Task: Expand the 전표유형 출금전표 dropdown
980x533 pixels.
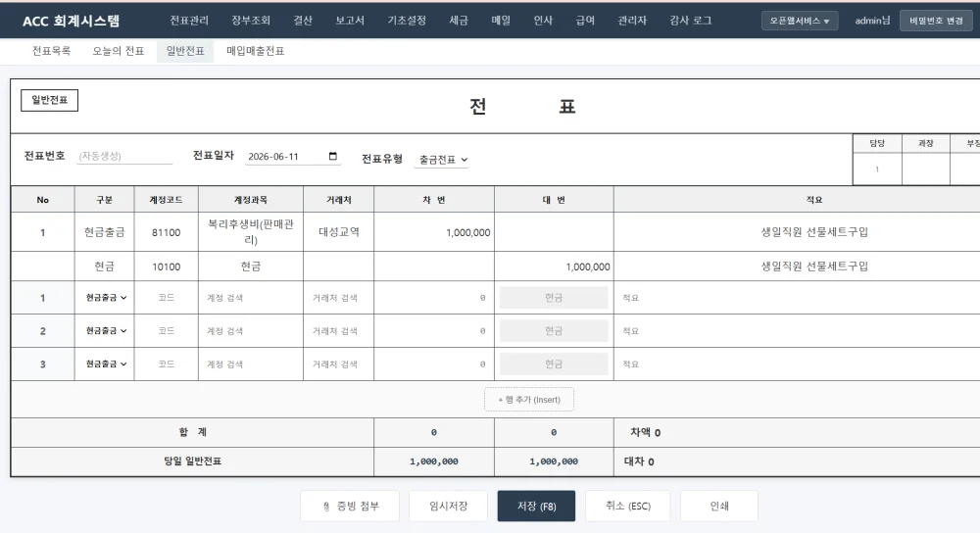Action: [443, 160]
